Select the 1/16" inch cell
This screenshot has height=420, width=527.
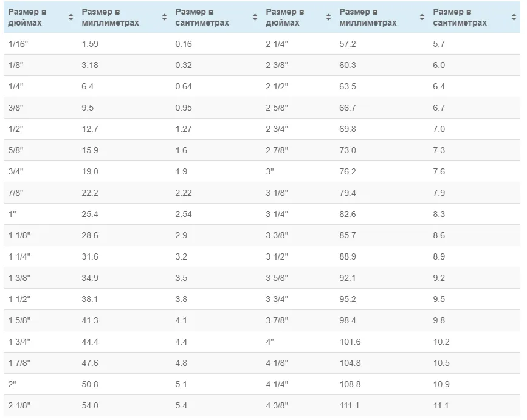pyautogui.click(x=17, y=44)
